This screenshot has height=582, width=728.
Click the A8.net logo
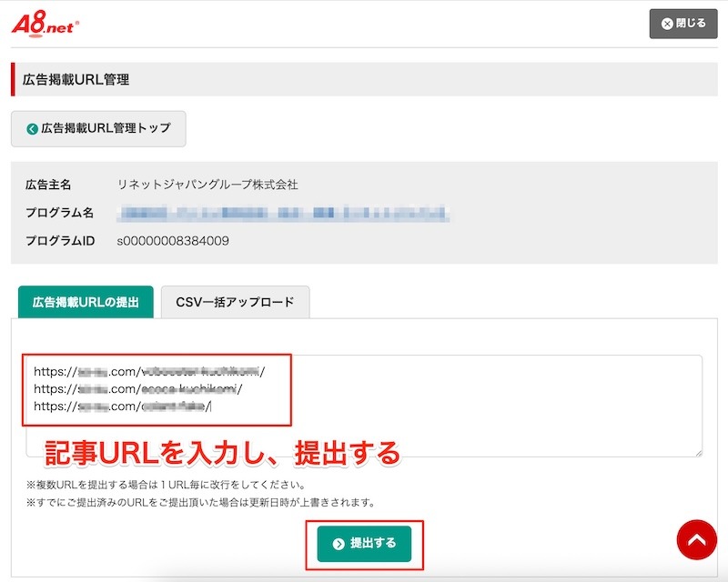[x=45, y=24]
